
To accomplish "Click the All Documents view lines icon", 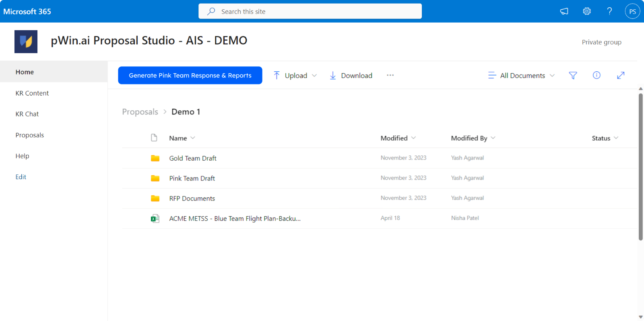I will pos(492,75).
